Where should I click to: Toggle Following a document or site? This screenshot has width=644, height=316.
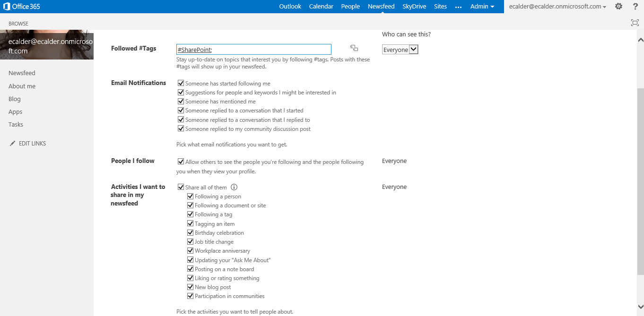[191, 205]
